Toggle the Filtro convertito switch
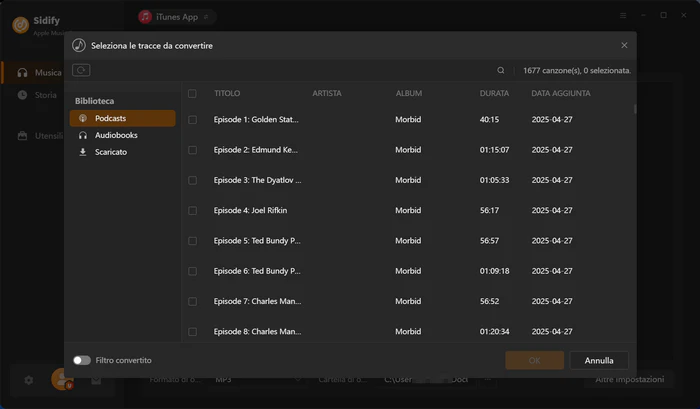The width and height of the screenshot is (700, 409). (x=82, y=360)
